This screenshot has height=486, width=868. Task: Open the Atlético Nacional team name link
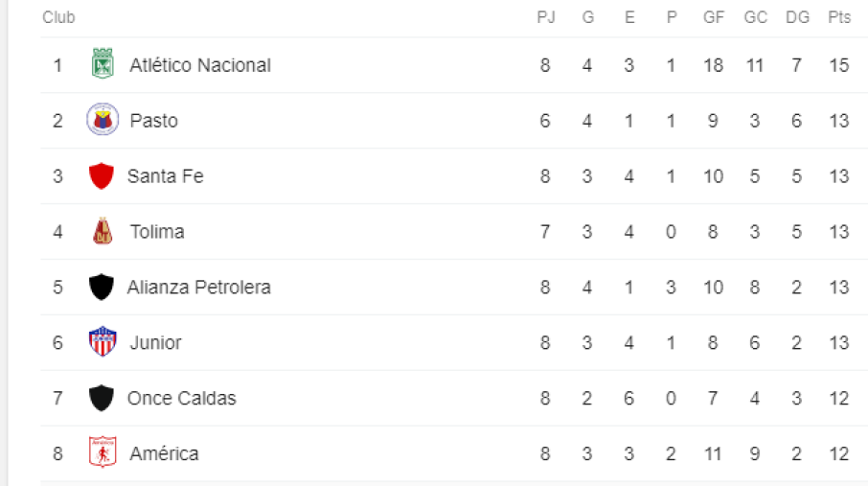click(200, 65)
